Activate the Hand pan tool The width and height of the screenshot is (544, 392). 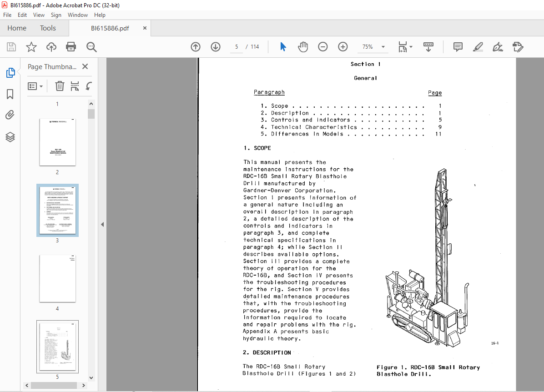(303, 47)
